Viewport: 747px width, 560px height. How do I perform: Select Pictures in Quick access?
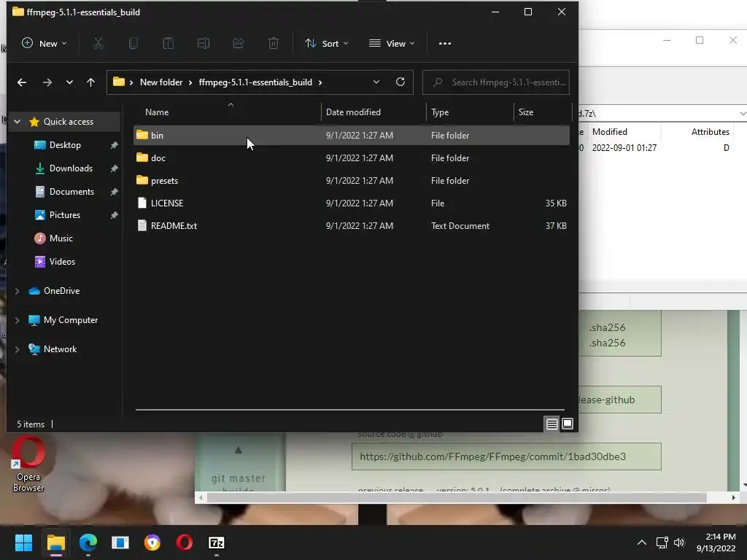pyautogui.click(x=64, y=215)
